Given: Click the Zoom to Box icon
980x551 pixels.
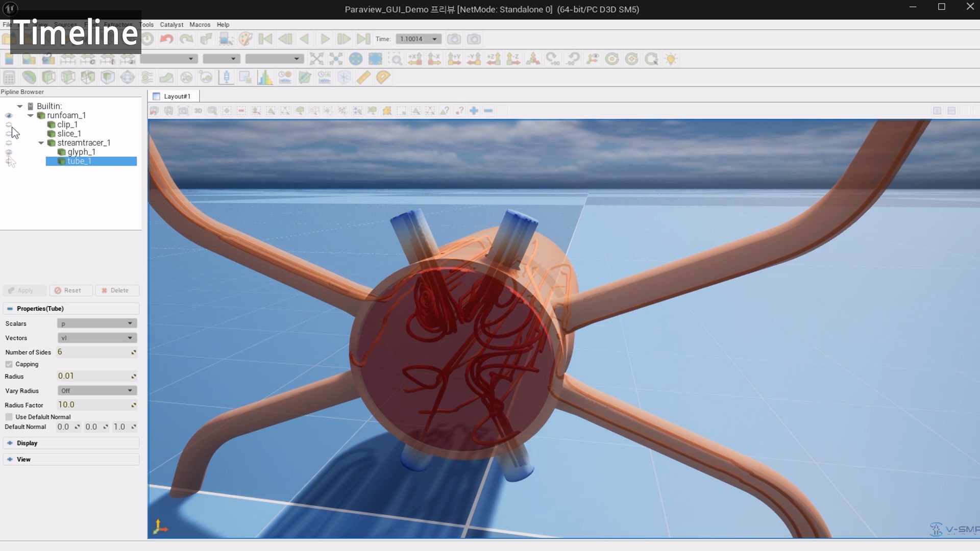Looking at the screenshot, I should 396,59.
